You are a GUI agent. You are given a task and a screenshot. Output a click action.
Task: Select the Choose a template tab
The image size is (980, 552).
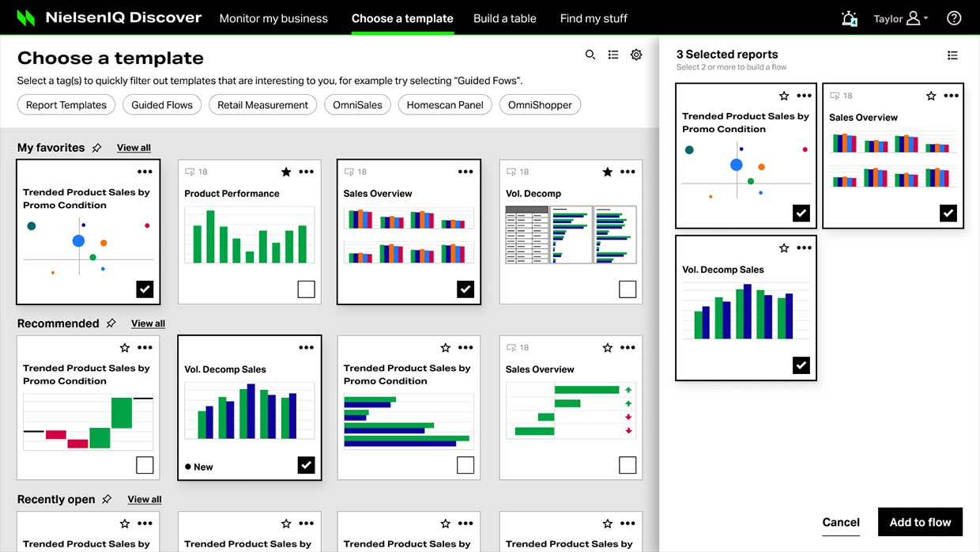[x=402, y=18]
